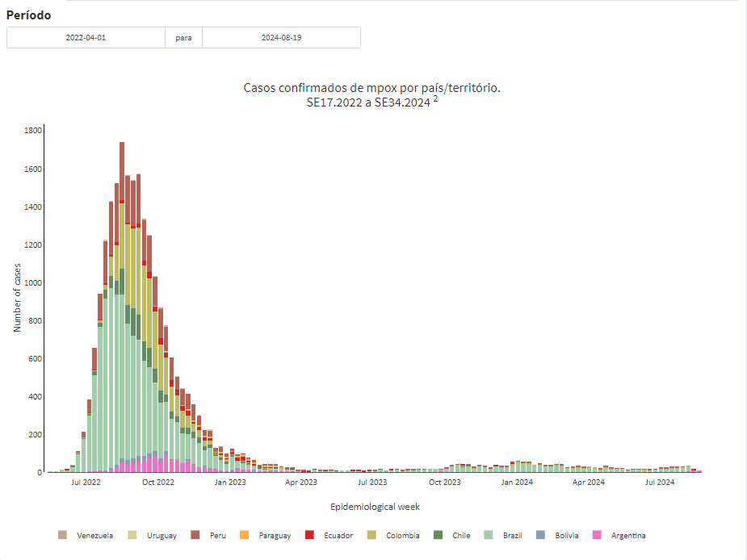Click the Colombia legend swatch
This screenshot has width=747, height=560.
[371, 535]
